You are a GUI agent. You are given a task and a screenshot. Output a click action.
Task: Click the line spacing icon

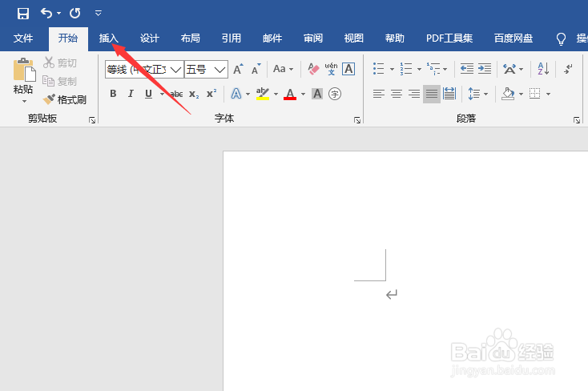[474, 94]
